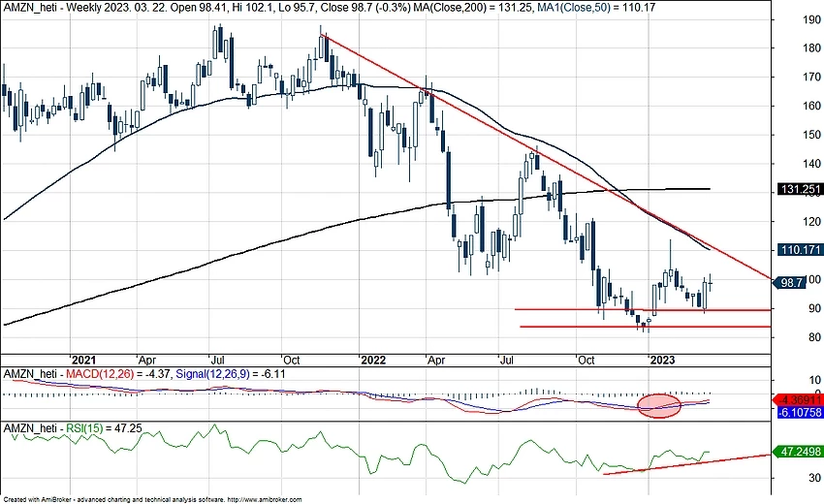Screen dimensions: 824x504
Task: Click the 10 label on MACD axis
Action: coord(815,380)
